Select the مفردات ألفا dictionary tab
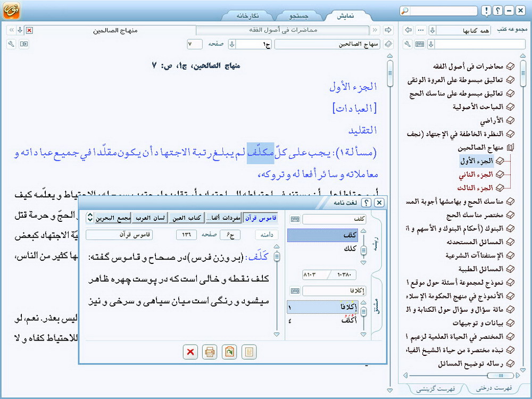532x399 pixels. coord(223,218)
